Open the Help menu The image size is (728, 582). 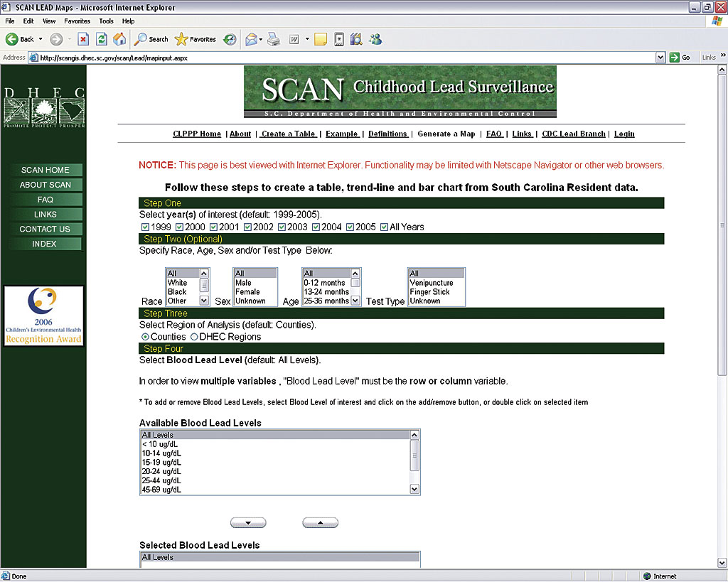tap(128, 21)
